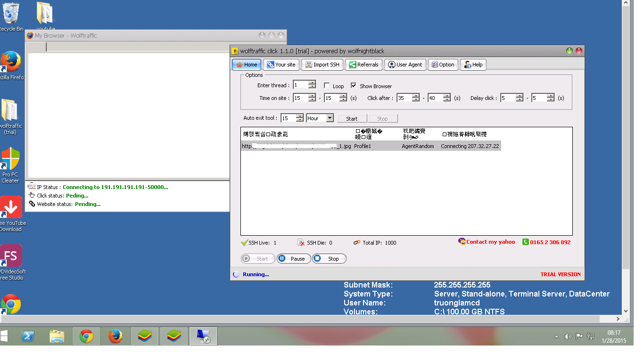Open the User Agent tab
This screenshot has width=644, height=362.
405,65
